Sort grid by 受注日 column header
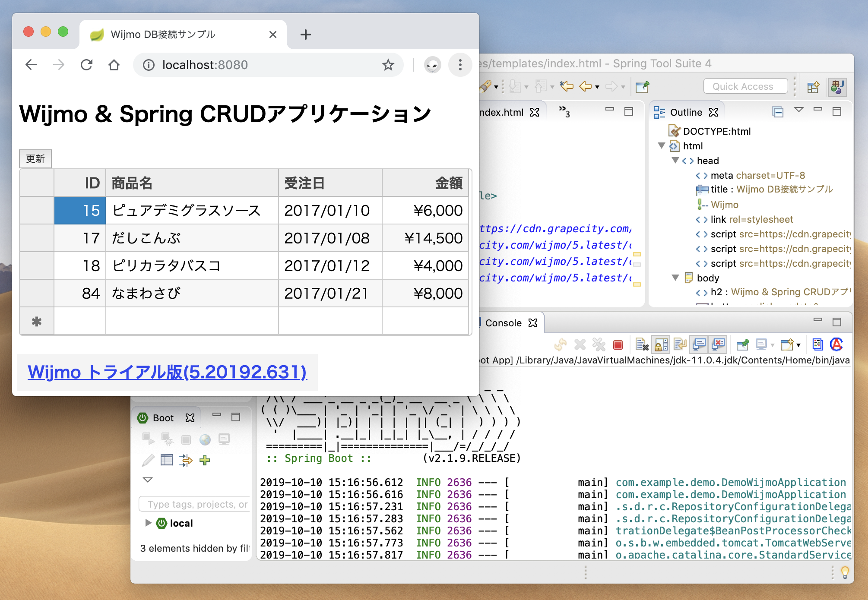The height and width of the screenshot is (600, 868). pyautogui.click(x=330, y=183)
